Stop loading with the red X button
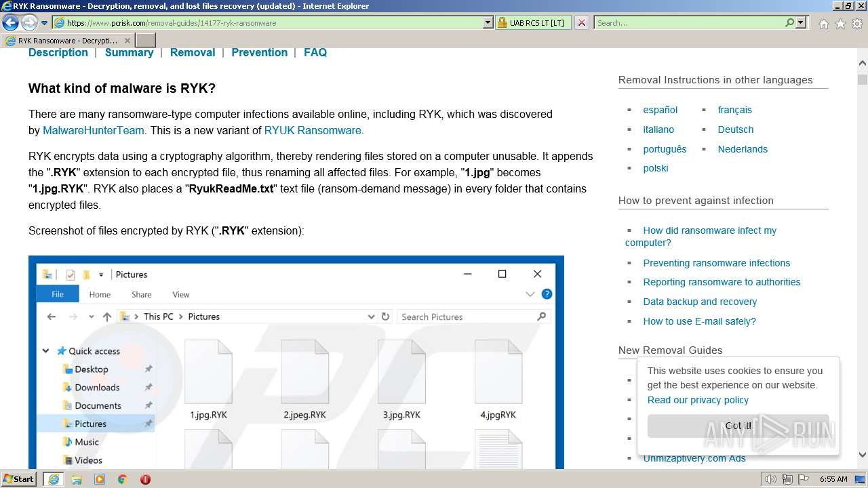Screen dimensions: 868x488 click(582, 23)
